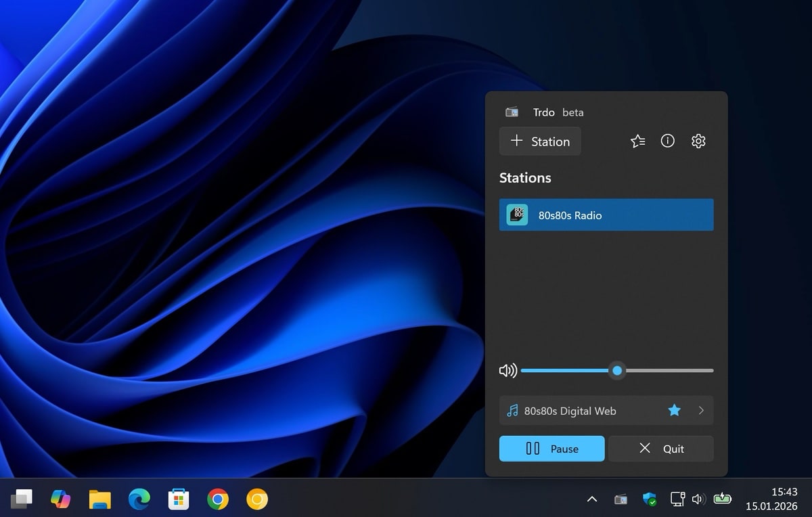Click the Trdo radio app icon
Screen dimensions: 812x517
coord(512,112)
